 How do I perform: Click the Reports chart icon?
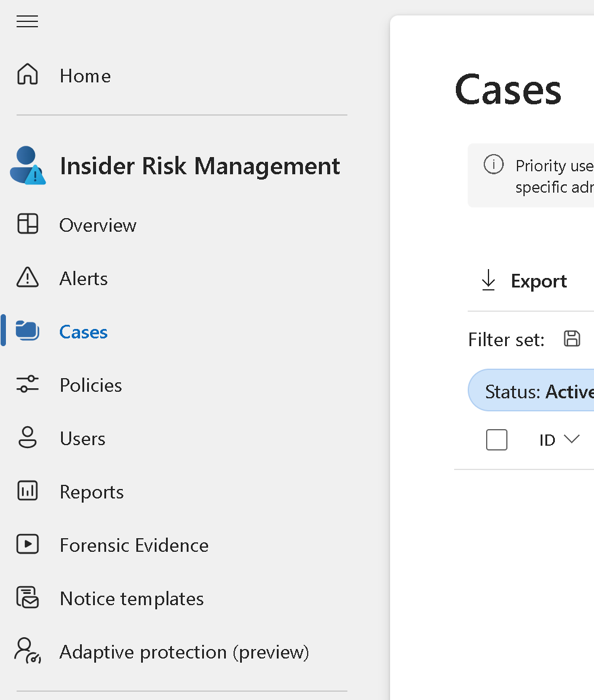coord(27,491)
